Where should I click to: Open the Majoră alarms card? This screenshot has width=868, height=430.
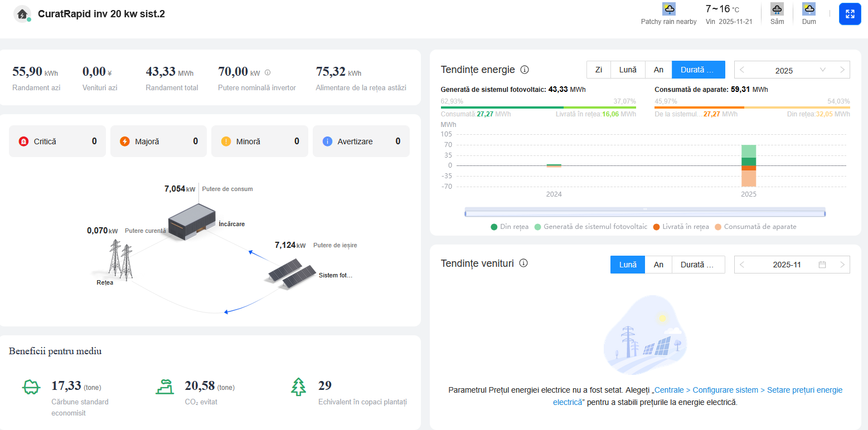[x=158, y=141]
